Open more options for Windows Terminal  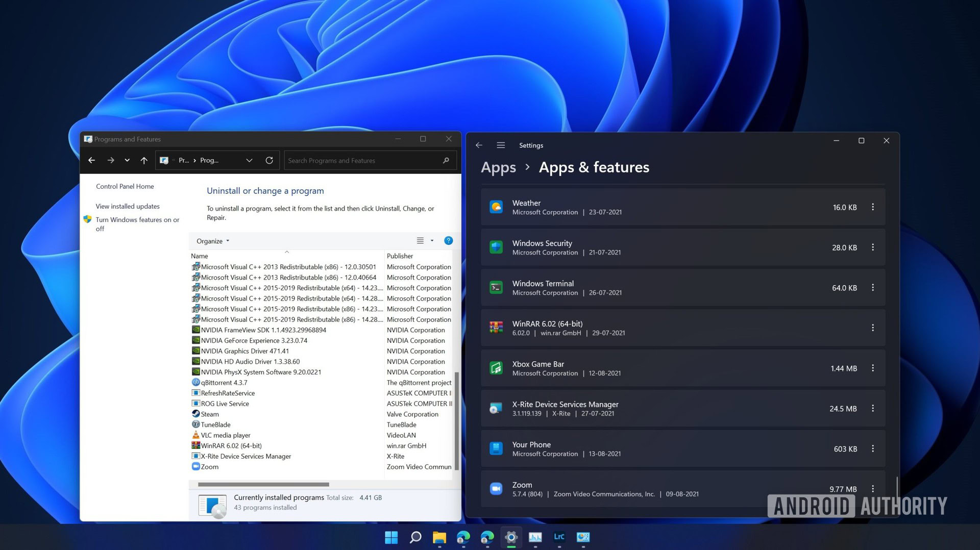[872, 288]
